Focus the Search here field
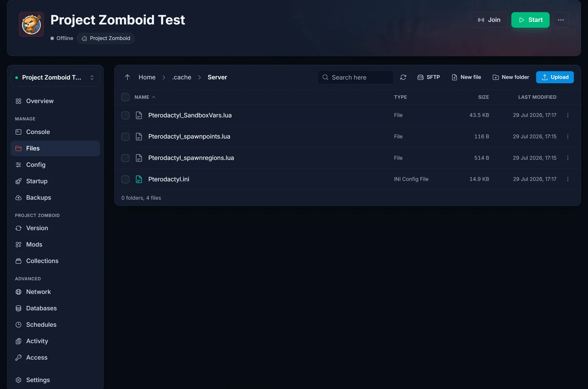 coord(355,77)
